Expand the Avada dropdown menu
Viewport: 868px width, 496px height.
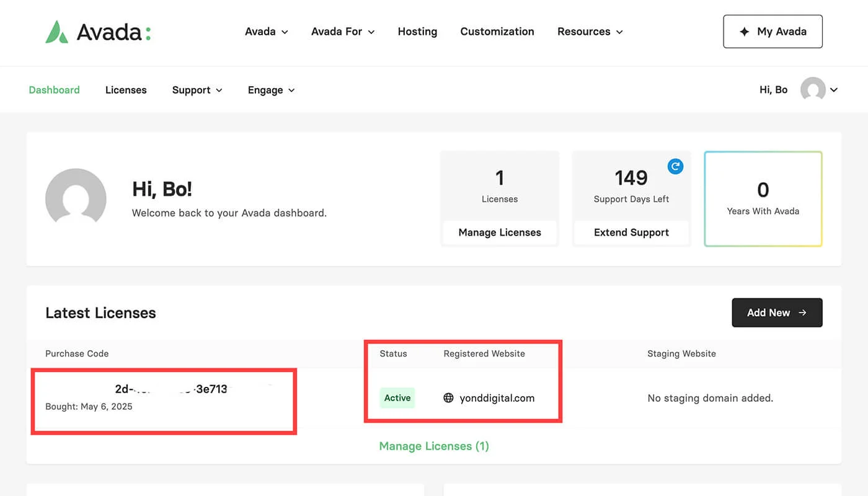(266, 32)
